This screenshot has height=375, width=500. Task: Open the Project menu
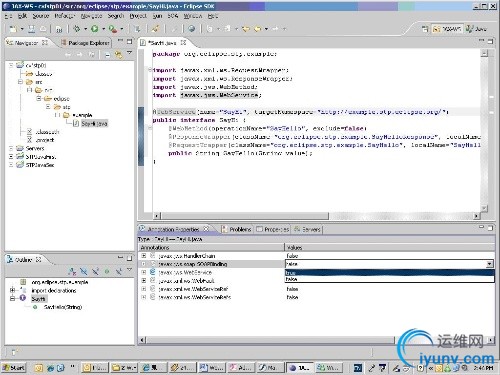tap(138, 16)
